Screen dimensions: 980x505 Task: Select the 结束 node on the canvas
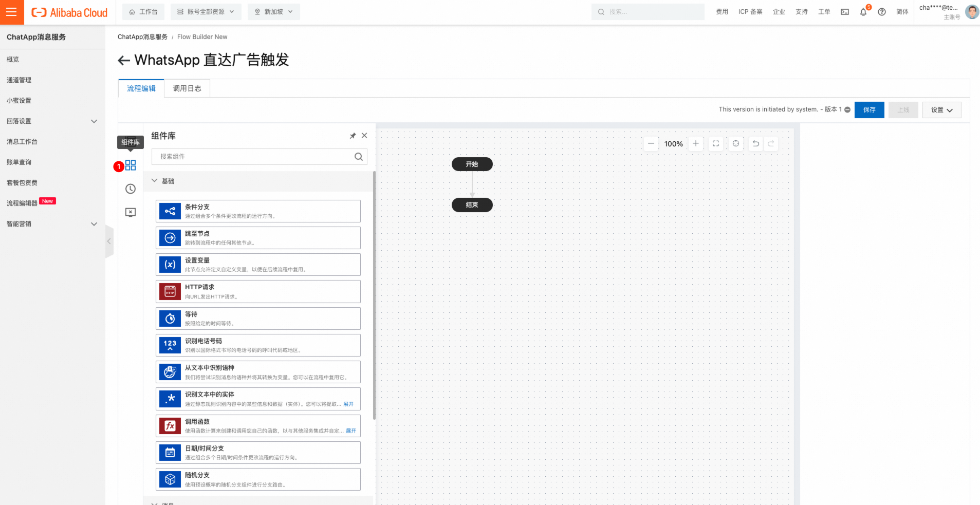point(472,205)
